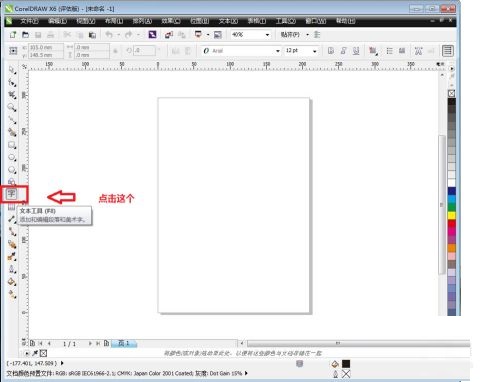Image resolution: width=500 pixels, height=382 pixels.
Task: Open the undo history dropdown arrow
Action: click(x=118, y=35)
